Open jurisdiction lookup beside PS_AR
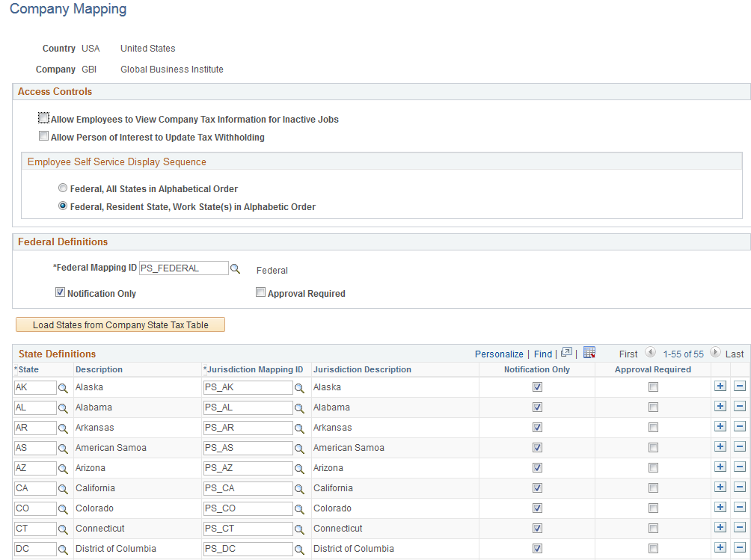The height and width of the screenshot is (560, 751). tap(299, 428)
